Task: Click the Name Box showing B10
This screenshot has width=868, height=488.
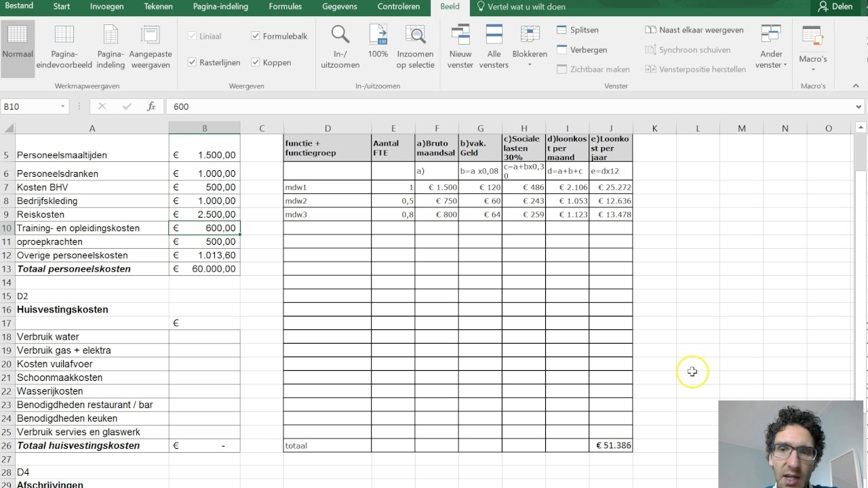Action: click(x=30, y=106)
